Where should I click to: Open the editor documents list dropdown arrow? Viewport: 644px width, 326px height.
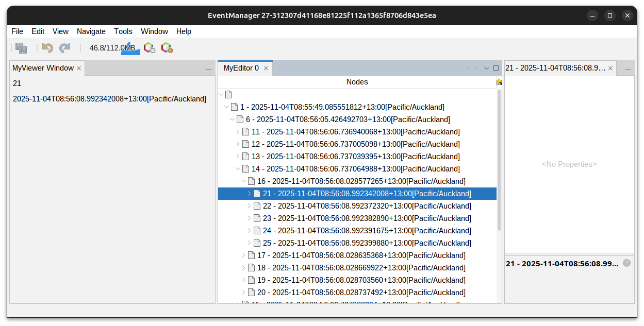pos(486,68)
